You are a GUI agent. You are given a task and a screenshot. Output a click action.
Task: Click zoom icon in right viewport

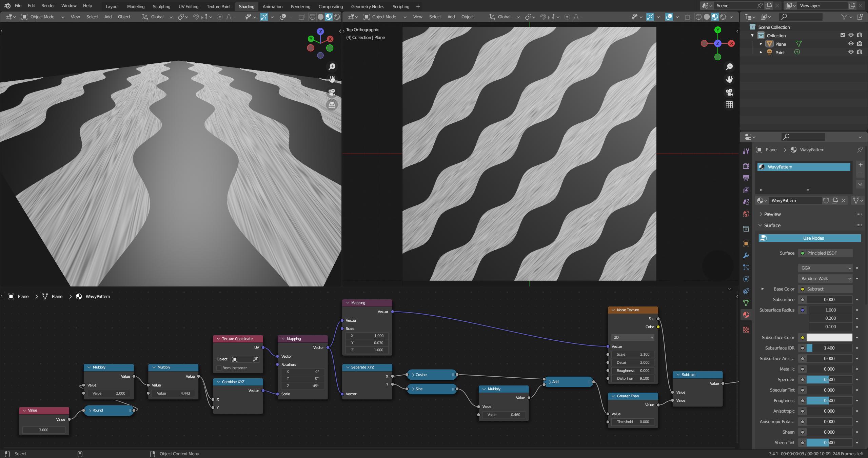tap(729, 66)
